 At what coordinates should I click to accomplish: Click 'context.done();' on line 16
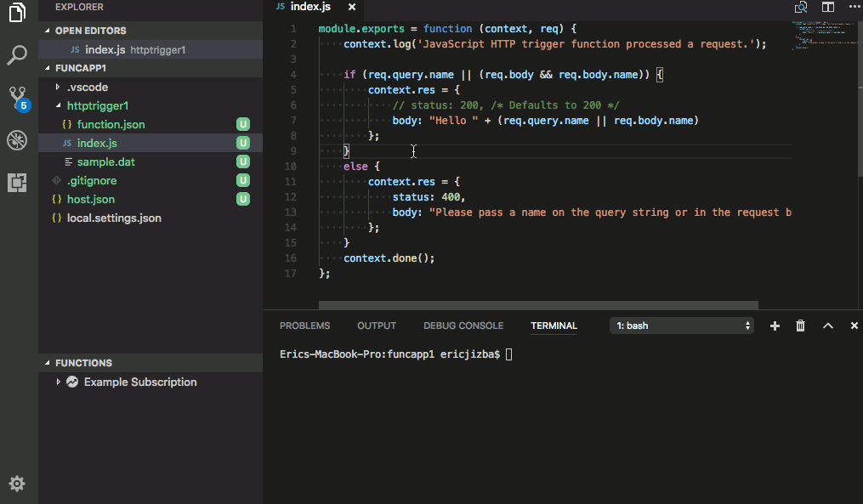389,258
